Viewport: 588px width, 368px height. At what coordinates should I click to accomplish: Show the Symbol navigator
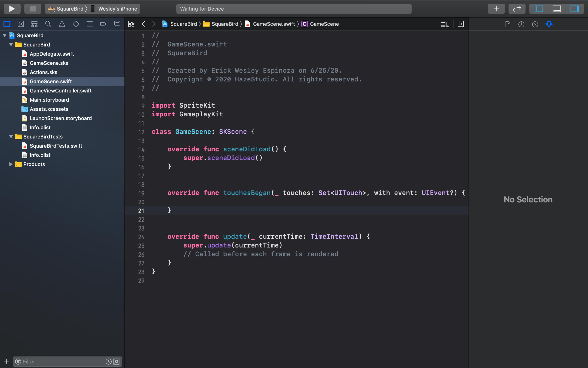(34, 24)
